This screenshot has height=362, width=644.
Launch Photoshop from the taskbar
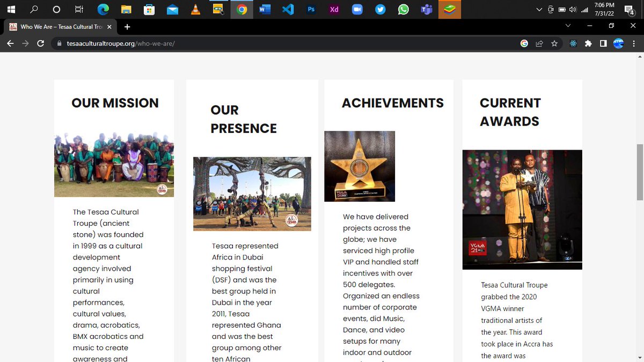click(311, 9)
